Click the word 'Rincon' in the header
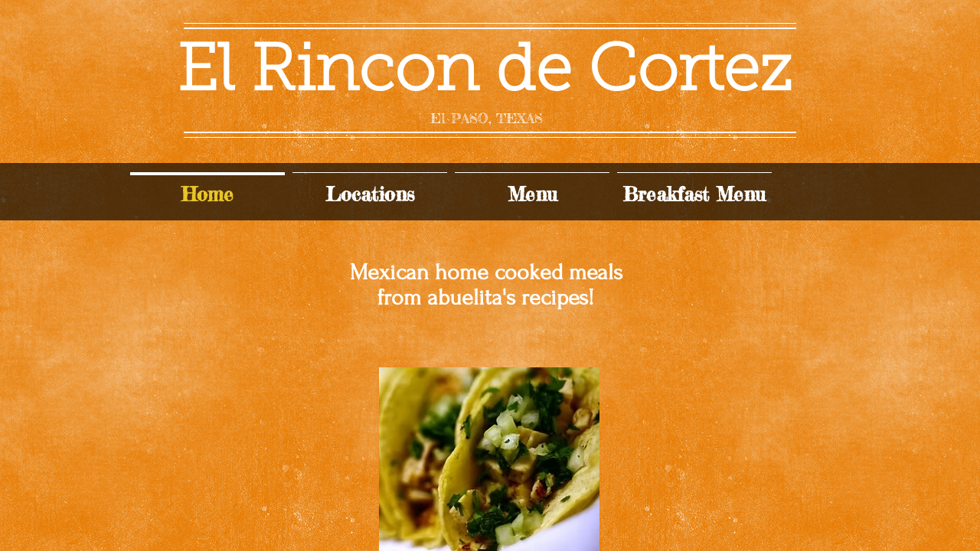This screenshot has height=551, width=980. click(x=365, y=67)
